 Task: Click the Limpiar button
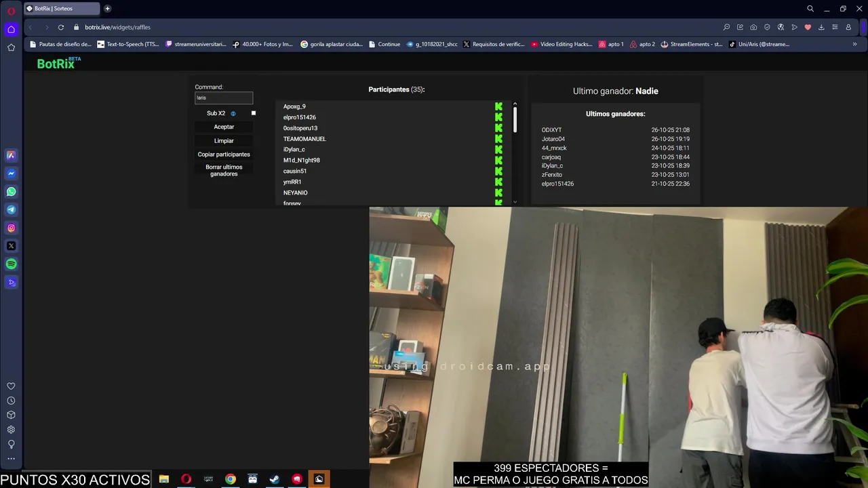click(x=224, y=140)
